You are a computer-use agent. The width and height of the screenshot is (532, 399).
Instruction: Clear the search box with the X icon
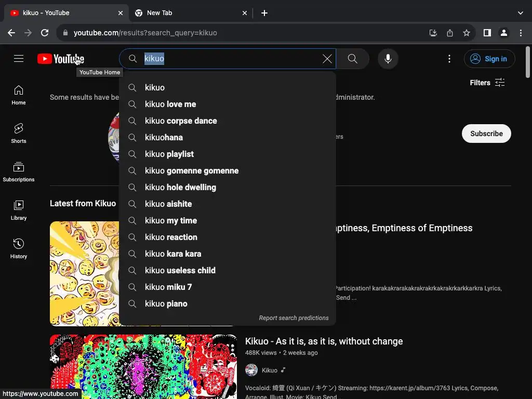pos(327,59)
